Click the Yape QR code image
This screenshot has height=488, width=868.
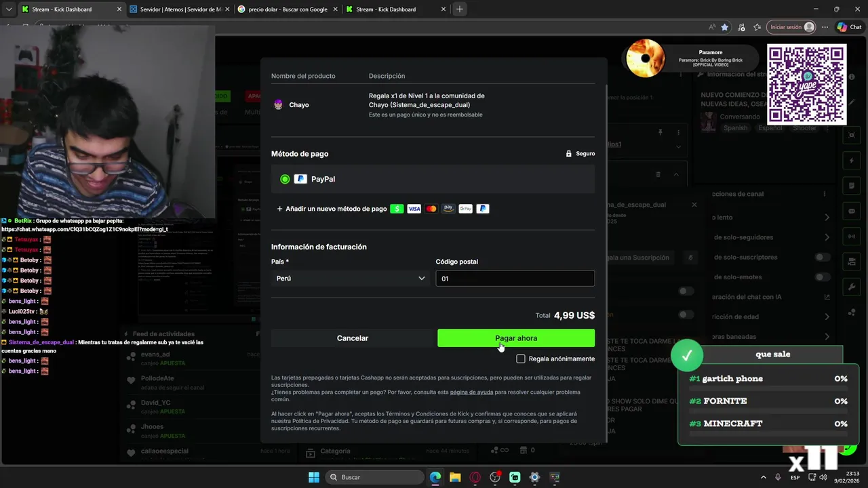coord(806,84)
